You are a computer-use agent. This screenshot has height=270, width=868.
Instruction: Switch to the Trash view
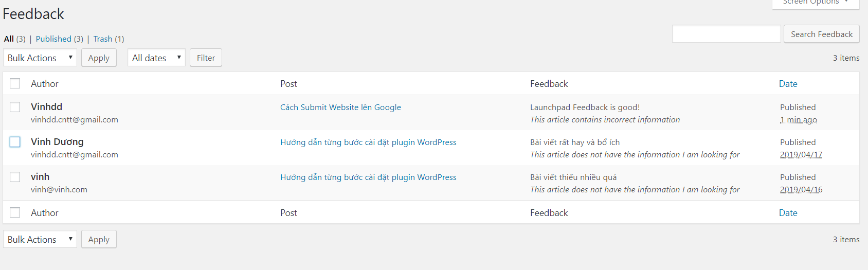click(103, 39)
